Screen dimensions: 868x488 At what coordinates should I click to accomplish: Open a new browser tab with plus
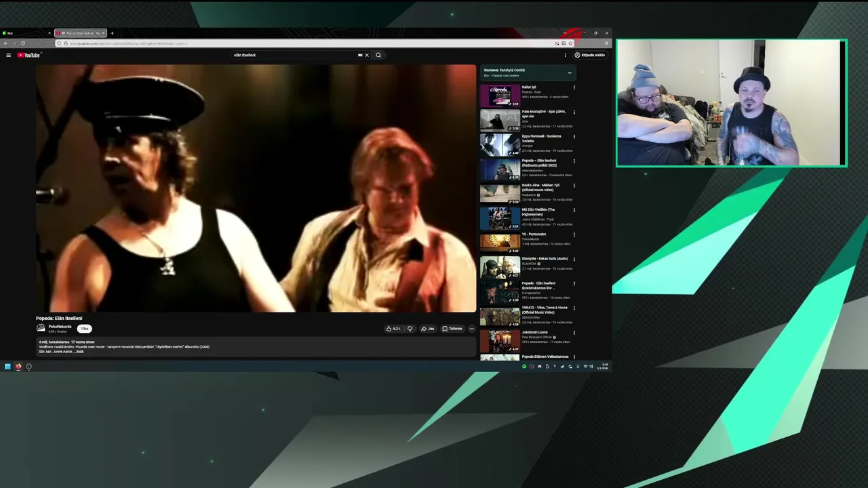(x=112, y=33)
